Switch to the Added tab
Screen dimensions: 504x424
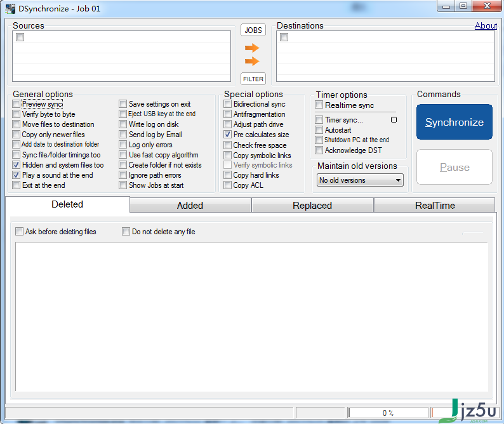(190, 206)
